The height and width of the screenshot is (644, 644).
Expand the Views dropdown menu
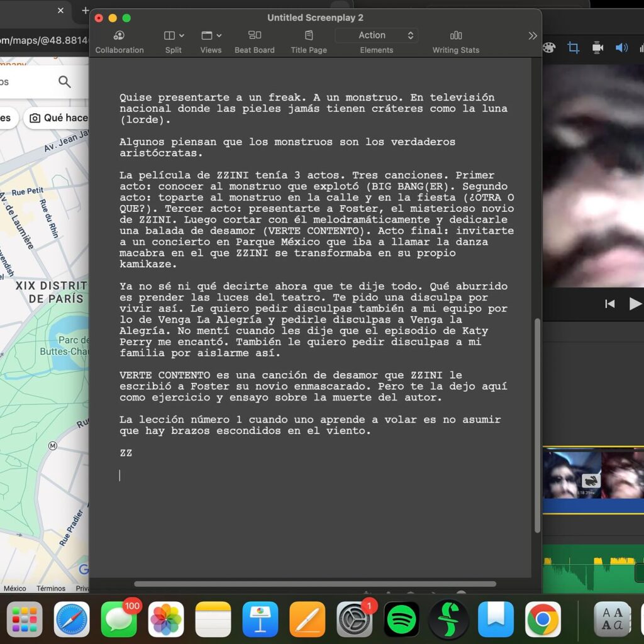coord(211,36)
